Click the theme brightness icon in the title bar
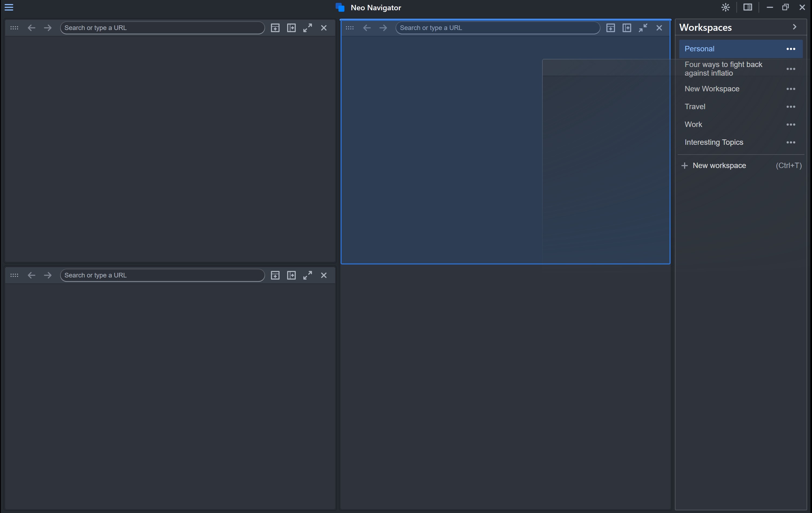Image resolution: width=812 pixels, height=513 pixels. click(726, 7)
